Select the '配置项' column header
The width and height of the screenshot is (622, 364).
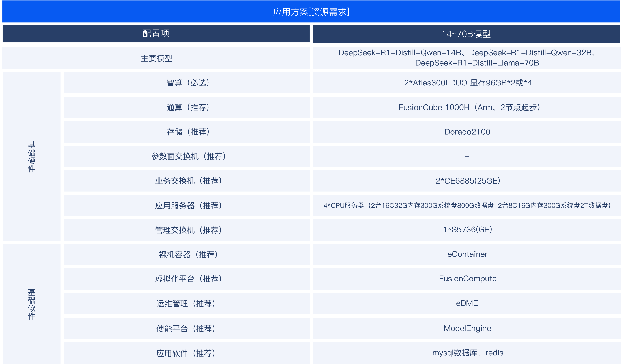[x=156, y=33]
